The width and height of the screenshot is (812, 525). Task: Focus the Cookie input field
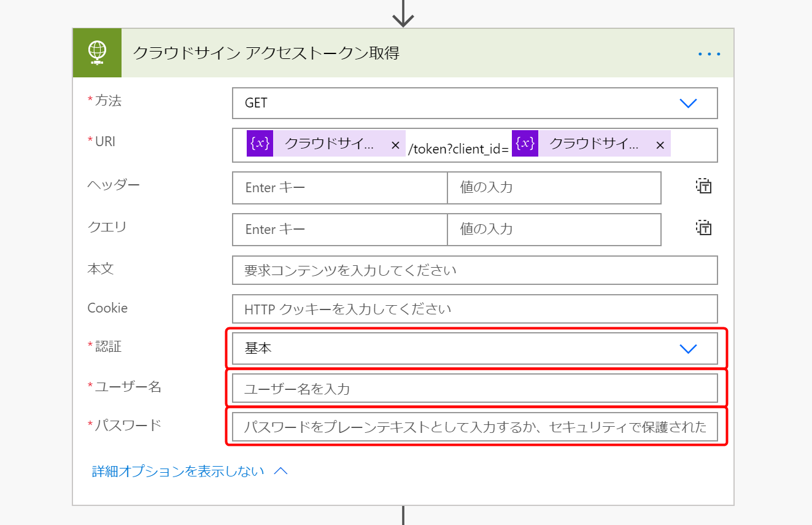(474, 309)
